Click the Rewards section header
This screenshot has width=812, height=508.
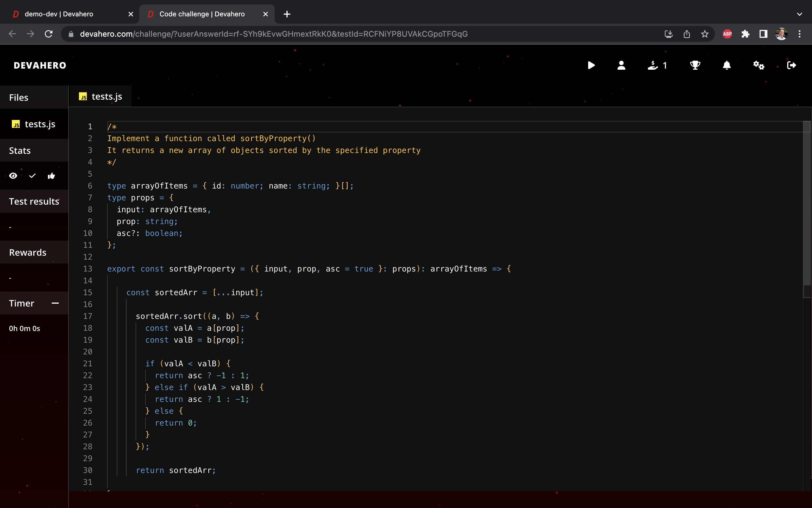34,252
